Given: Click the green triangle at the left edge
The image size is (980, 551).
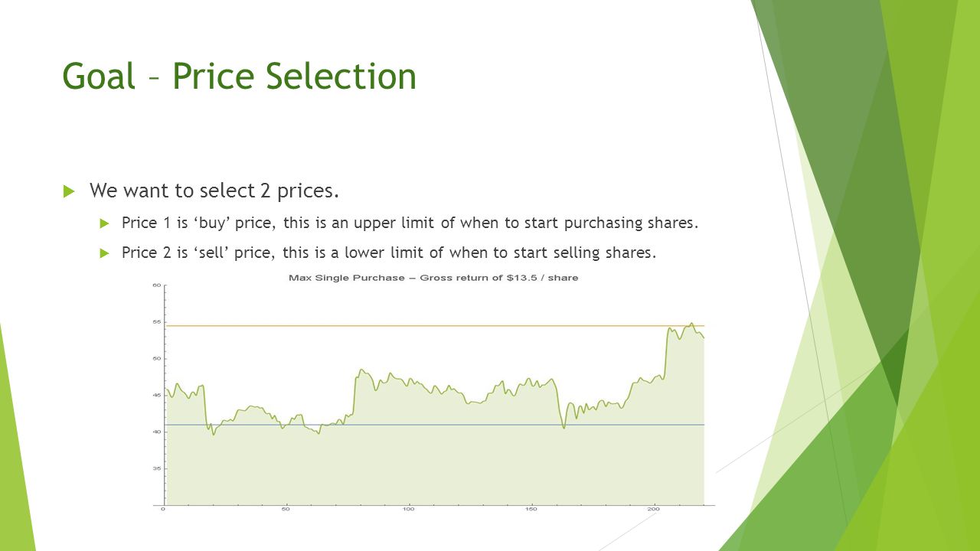Looking at the screenshot, I should click(15, 444).
